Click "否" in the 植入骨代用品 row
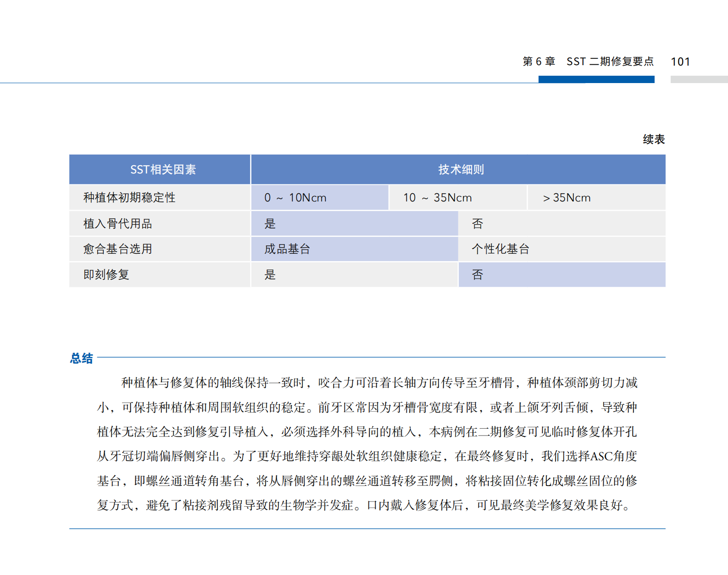This screenshot has height=575, width=728. tap(478, 224)
